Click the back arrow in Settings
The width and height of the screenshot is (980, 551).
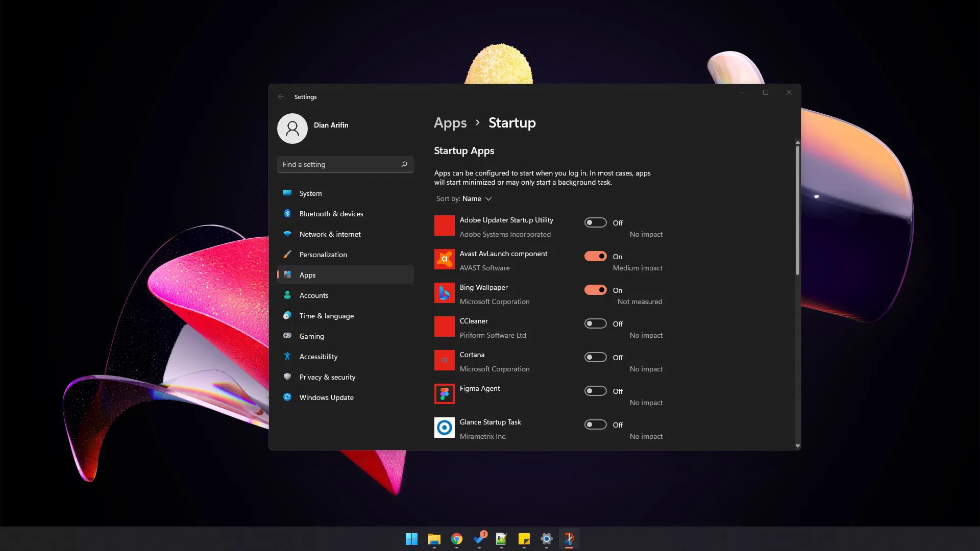(x=281, y=96)
